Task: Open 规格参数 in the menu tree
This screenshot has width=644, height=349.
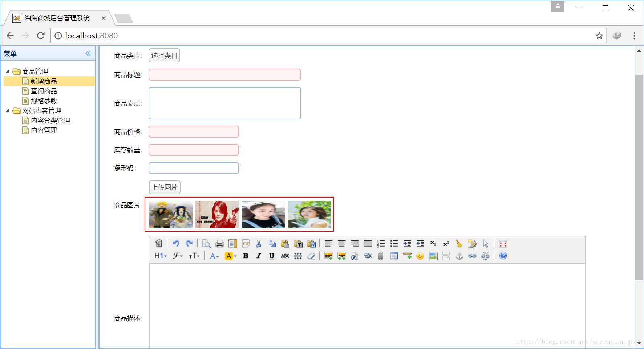Action: [x=44, y=101]
